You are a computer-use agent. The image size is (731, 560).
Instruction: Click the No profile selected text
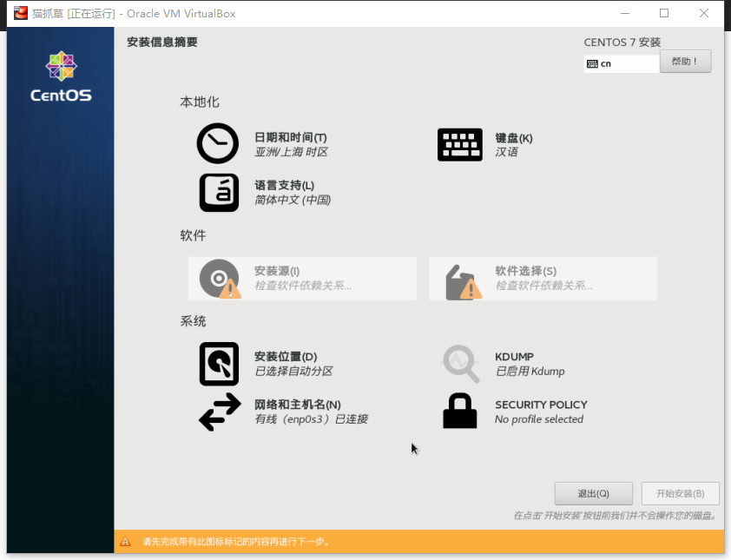coord(539,419)
